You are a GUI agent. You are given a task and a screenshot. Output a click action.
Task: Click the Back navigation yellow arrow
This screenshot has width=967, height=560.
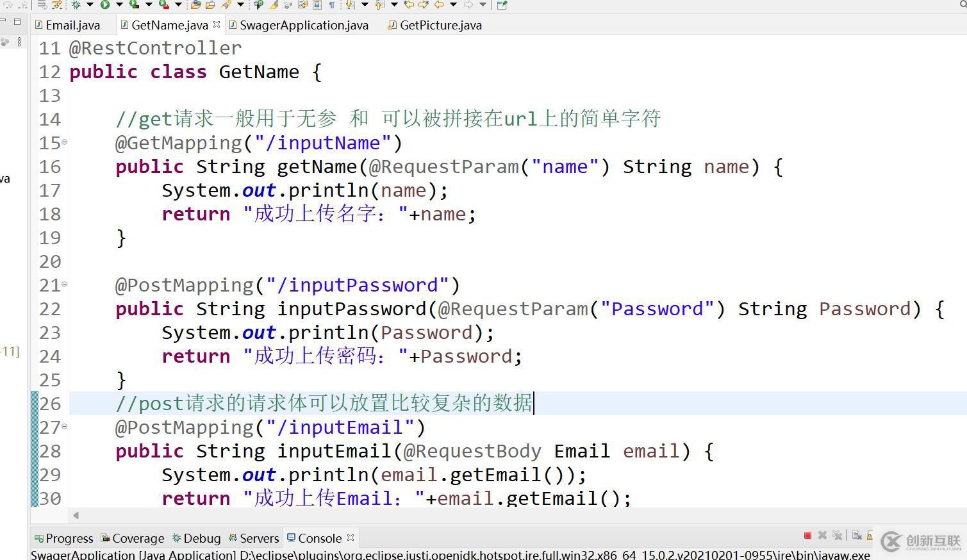[439, 4]
